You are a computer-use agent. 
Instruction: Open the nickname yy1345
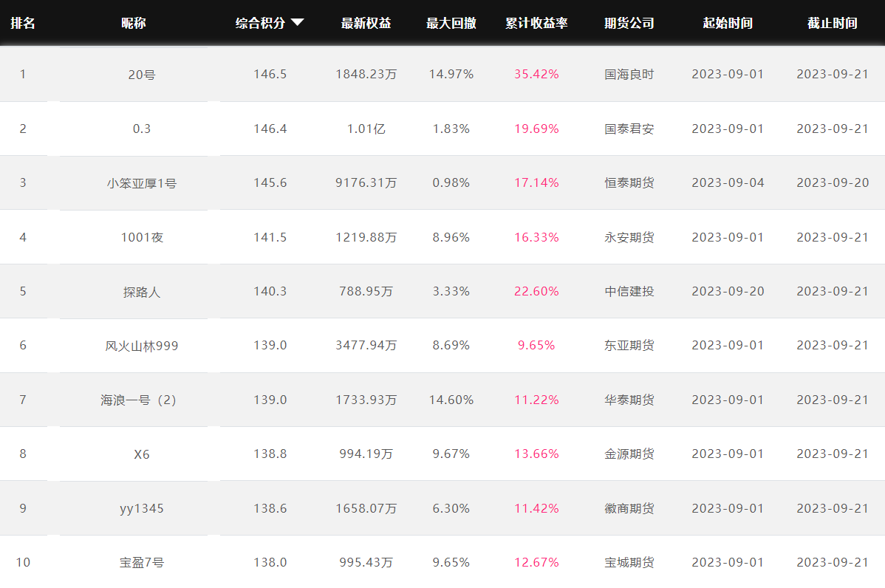142,508
